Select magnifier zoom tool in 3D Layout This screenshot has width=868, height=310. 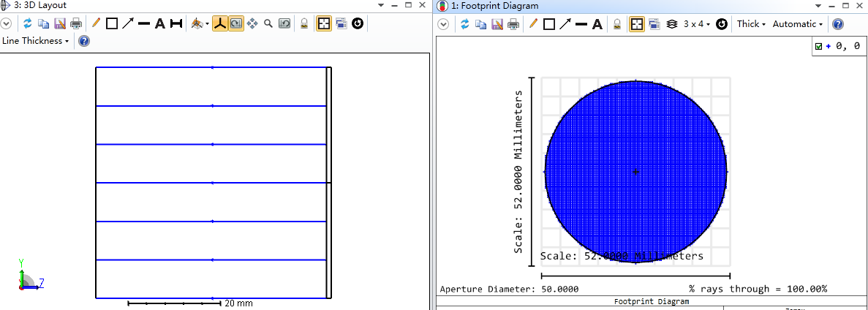pyautogui.click(x=268, y=24)
